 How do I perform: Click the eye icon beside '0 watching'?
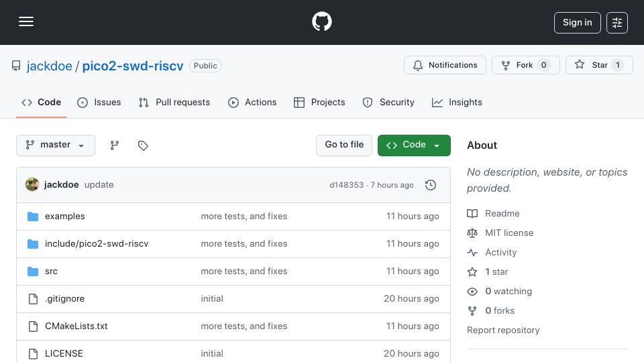[472, 292]
